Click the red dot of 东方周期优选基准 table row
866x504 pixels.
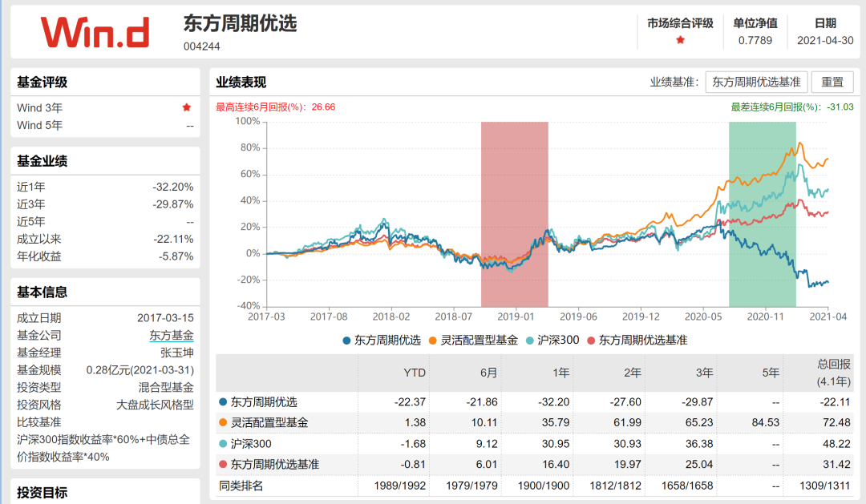click(223, 464)
